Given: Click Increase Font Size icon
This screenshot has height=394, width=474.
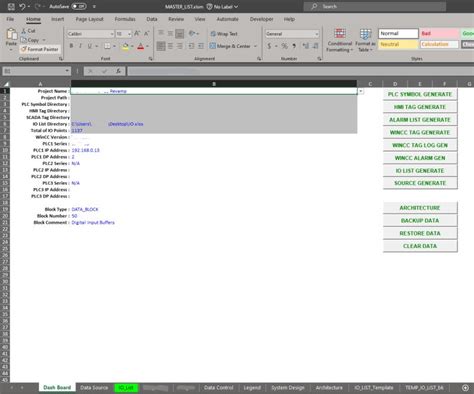Looking at the screenshot, I should pyautogui.click(x=137, y=34).
